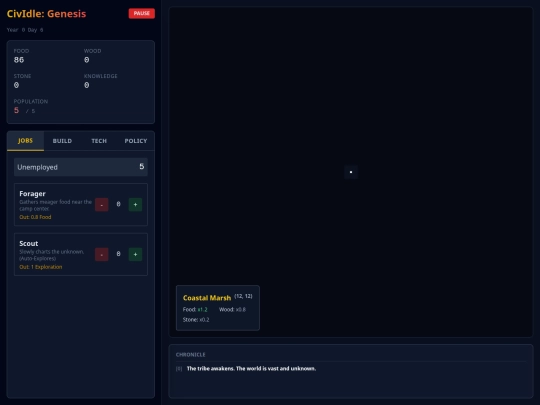Open the TECH tab

[99, 141]
